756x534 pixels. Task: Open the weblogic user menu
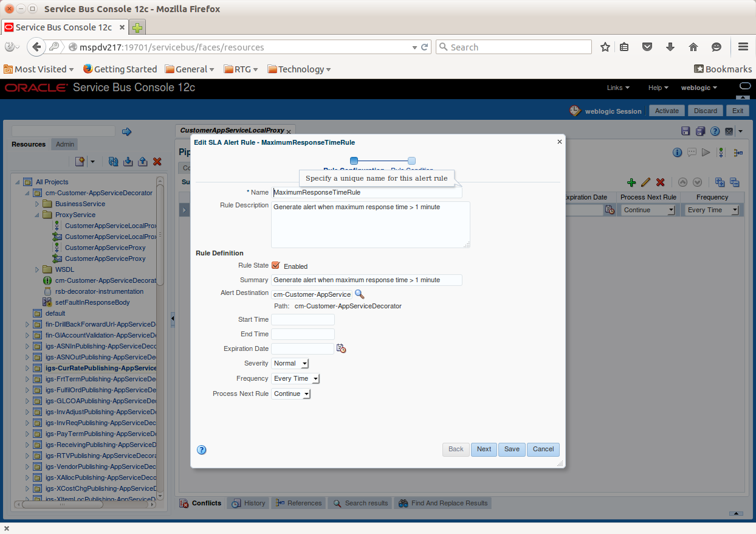click(x=699, y=88)
